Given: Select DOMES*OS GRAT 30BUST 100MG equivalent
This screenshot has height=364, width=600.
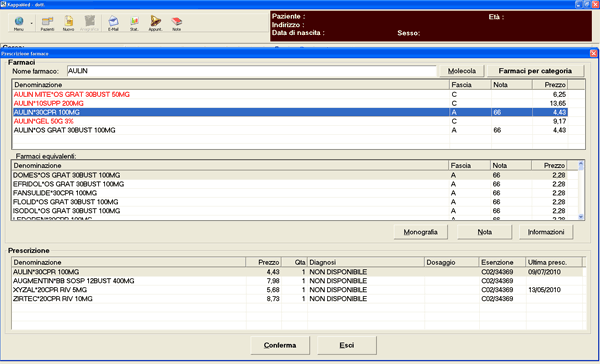Looking at the screenshot, I should (x=289, y=175).
